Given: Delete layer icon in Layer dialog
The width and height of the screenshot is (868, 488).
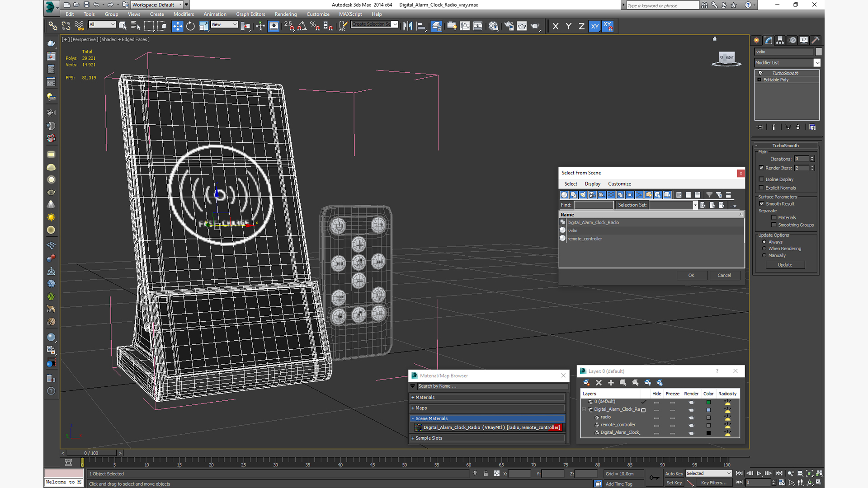Looking at the screenshot, I should (599, 383).
